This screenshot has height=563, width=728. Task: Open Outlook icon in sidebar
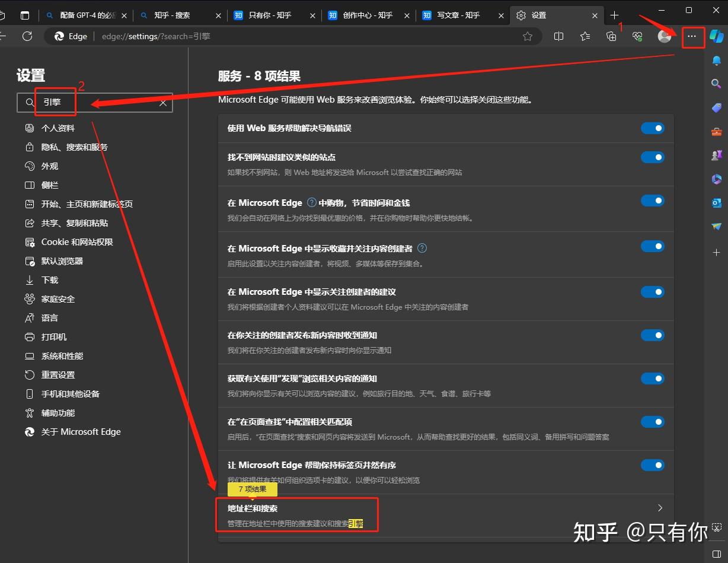pos(717,203)
